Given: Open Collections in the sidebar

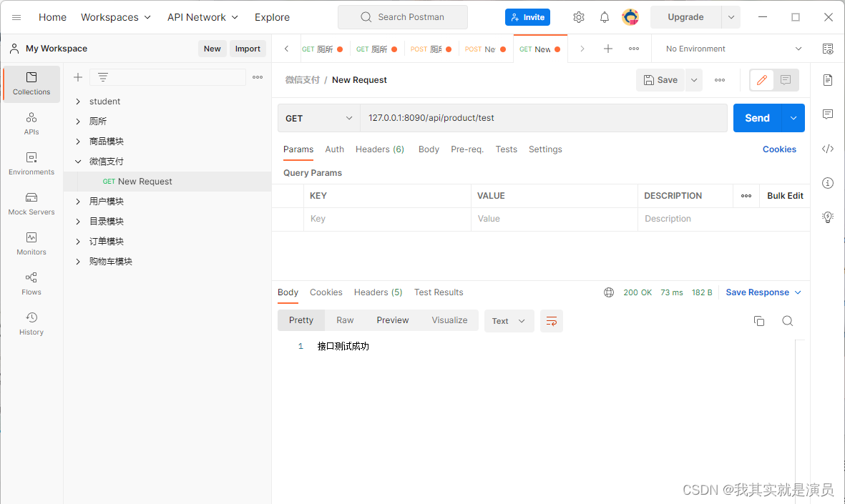Looking at the screenshot, I should pos(31,84).
